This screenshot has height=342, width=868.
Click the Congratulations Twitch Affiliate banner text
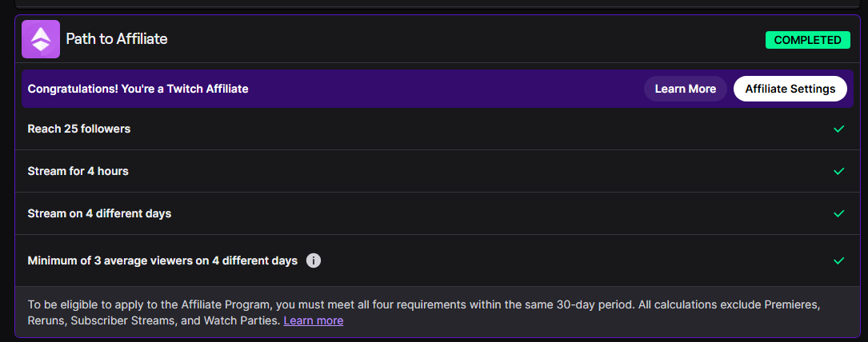(x=138, y=89)
